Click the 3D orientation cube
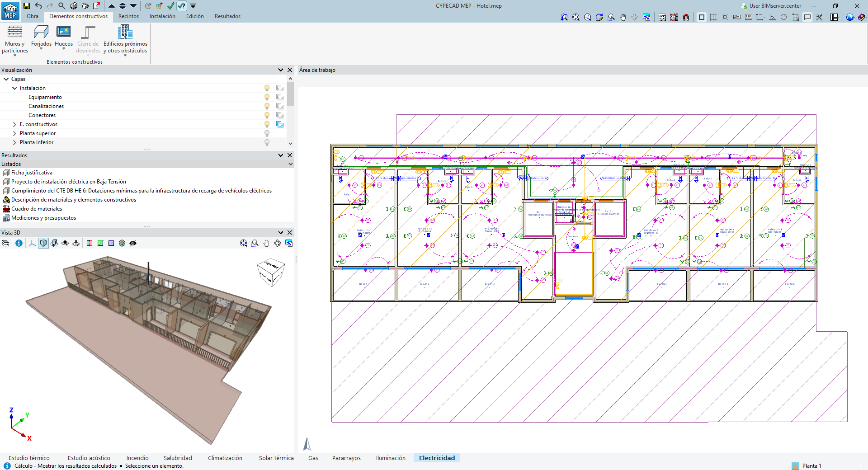The height and width of the screenshot is (470, 868). click(270, 272)
